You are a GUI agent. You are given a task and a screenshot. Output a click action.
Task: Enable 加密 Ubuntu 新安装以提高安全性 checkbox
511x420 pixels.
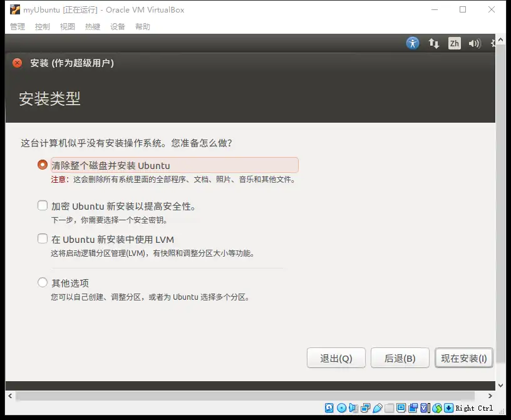tap(43, 205)
